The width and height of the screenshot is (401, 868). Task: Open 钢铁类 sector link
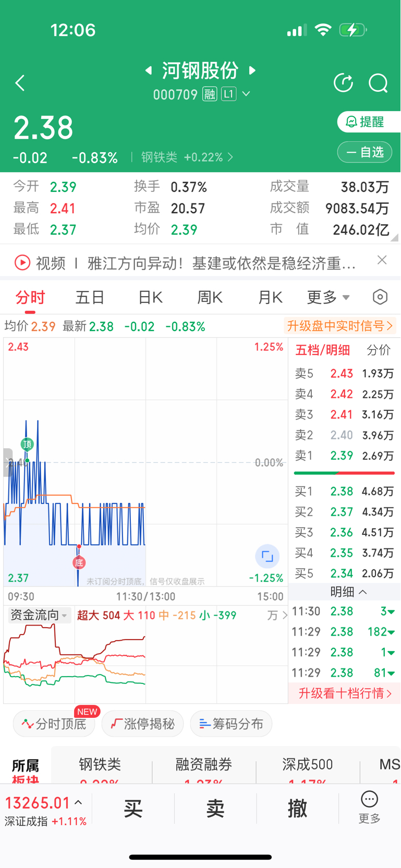[x=187, y=157]
